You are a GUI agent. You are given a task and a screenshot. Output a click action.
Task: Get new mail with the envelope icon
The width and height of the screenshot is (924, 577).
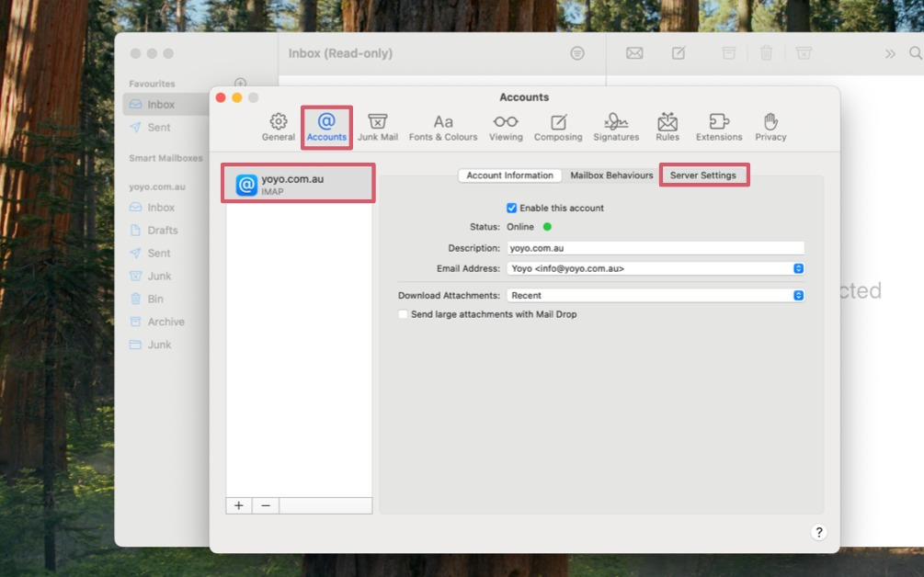pyautogui.click(x=634, y=53)
